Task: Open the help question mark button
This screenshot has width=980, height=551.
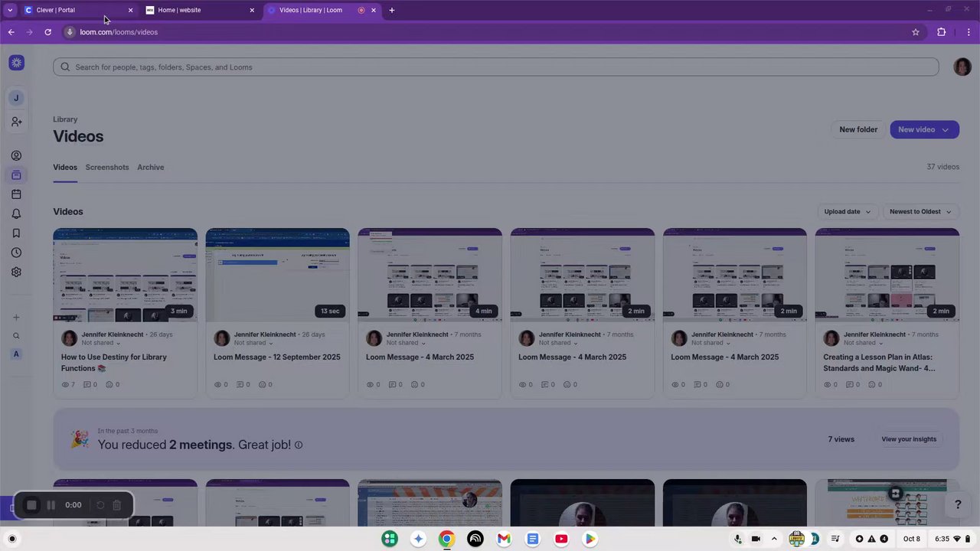Action: [958, 504]
